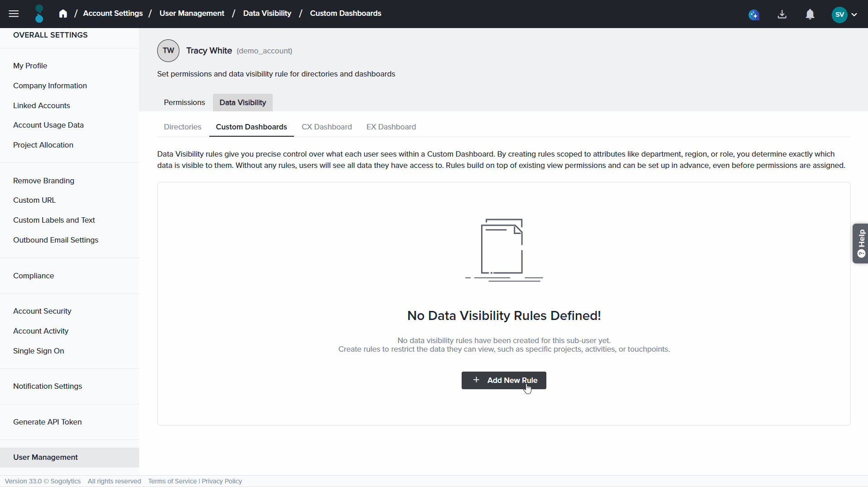Click the Version 33.0 Sogolytics footer text
This screenshot has height=487, width=868.
coord(43,481)
